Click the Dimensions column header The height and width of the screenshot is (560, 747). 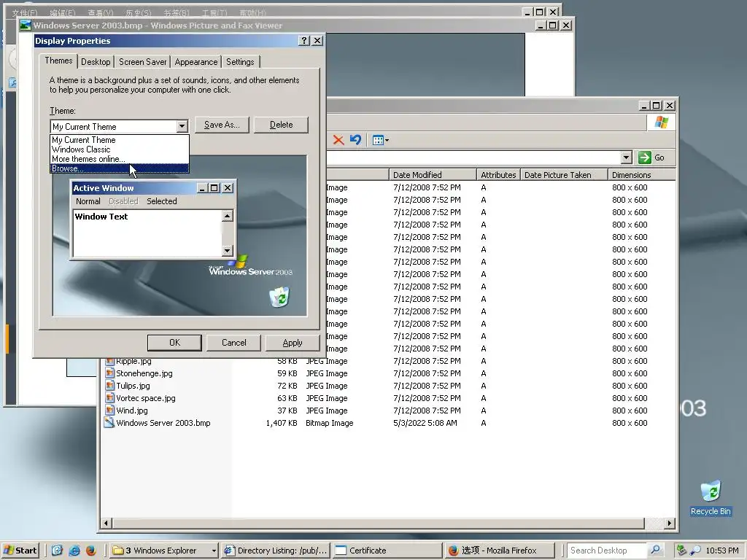click(x=641, y=175)
